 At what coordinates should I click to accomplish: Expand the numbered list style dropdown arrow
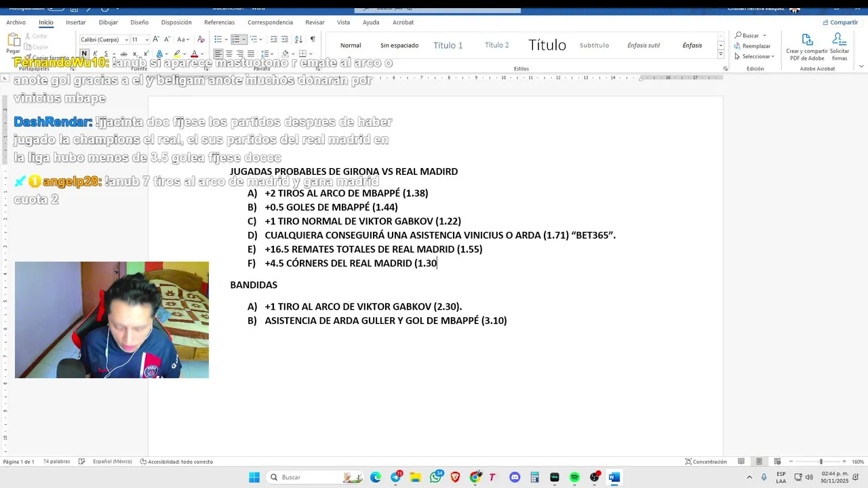click(244, 39)
